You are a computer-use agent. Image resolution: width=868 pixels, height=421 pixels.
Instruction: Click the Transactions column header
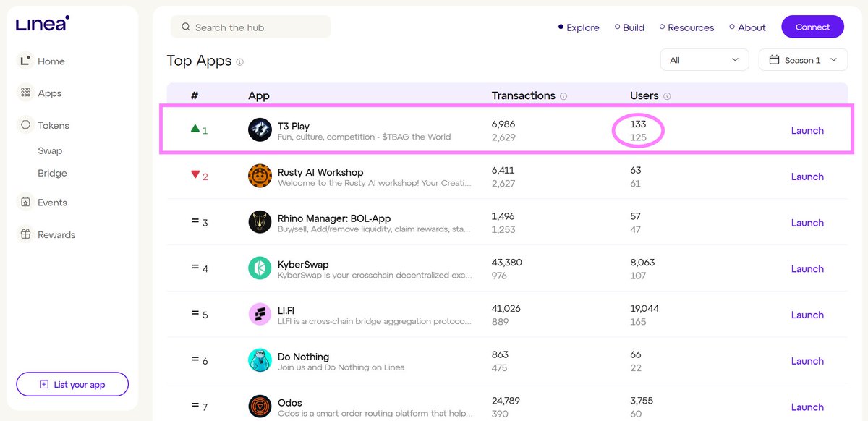click(524, 95)
